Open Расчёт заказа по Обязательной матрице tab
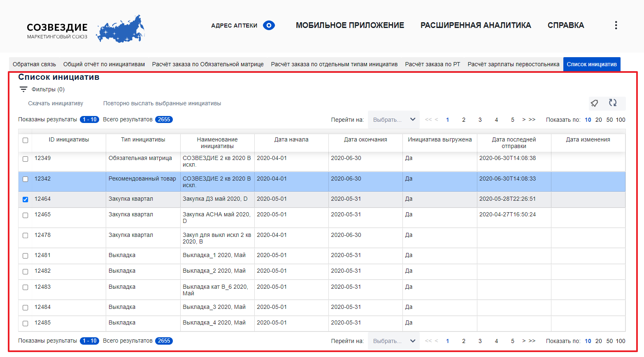 coord(208,64)
